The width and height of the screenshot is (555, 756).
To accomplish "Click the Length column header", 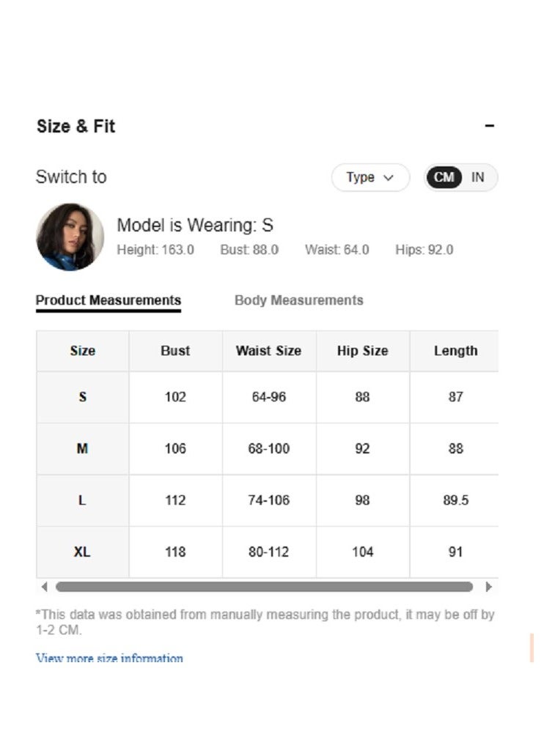I will pos(455,351).
